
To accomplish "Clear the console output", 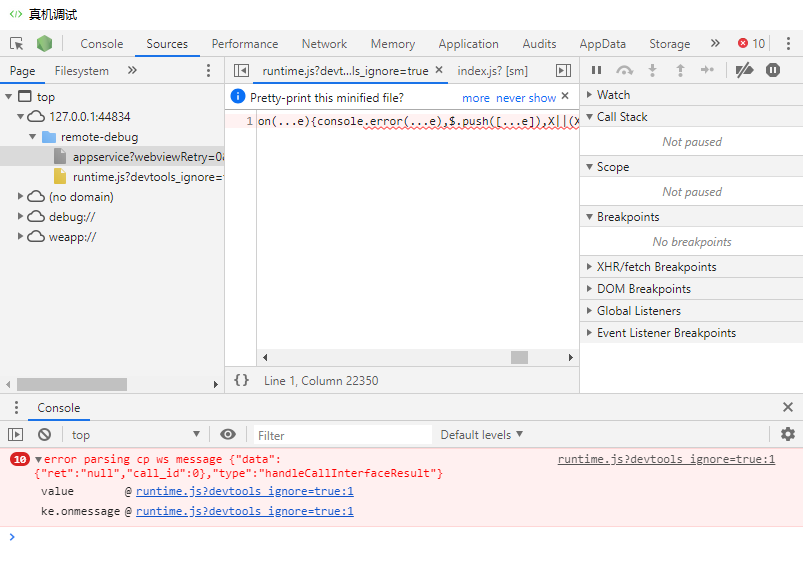I will [x=45, y=435].
